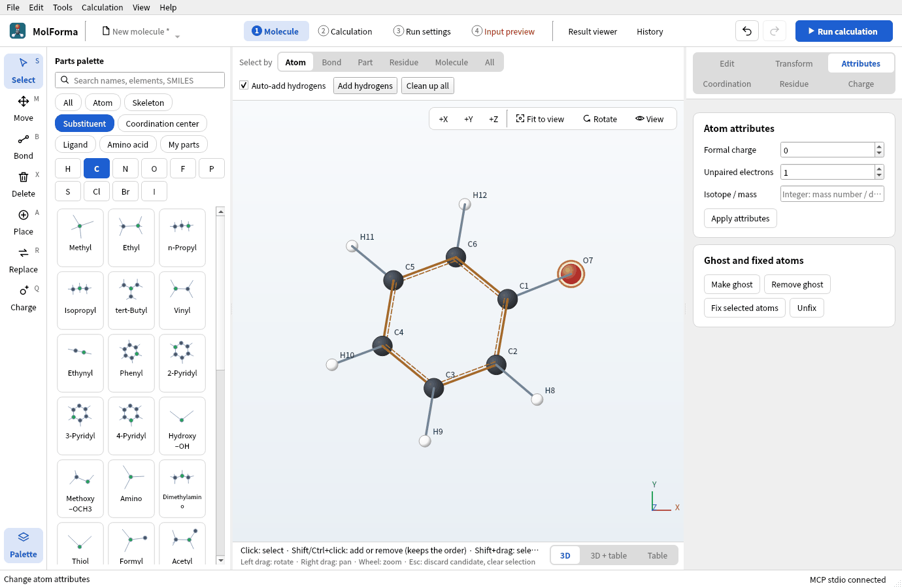Click Apply attributes button
This screenshot has width=902, height=588.
click(x=741, y=218)
